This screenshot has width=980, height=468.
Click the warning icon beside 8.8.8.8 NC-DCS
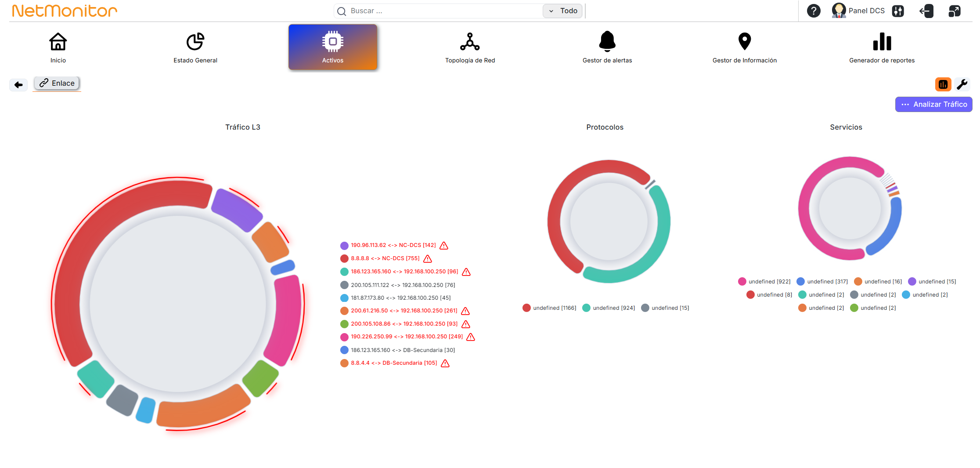[x=428, y=259]
